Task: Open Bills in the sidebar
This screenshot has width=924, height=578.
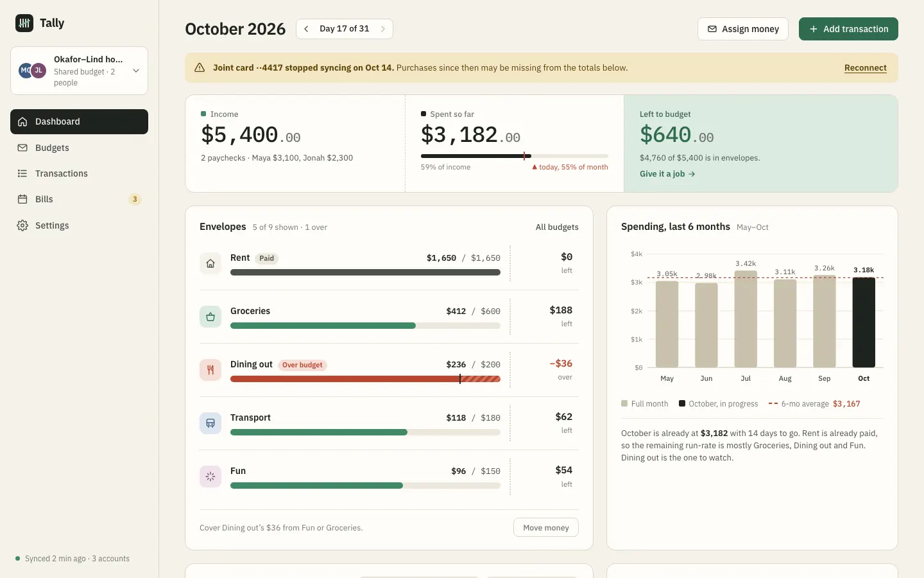Action: [x=79, y=199]
